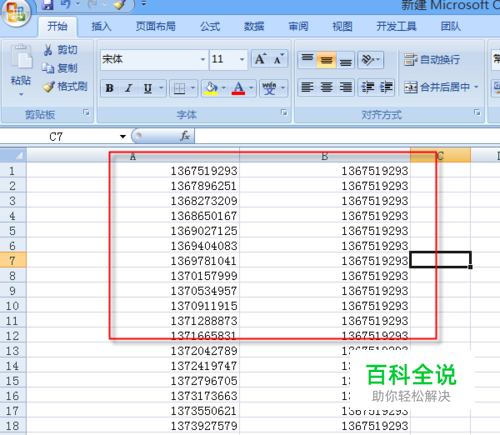
Task: Click the insert function fx button
Action: tap(185, 136)
